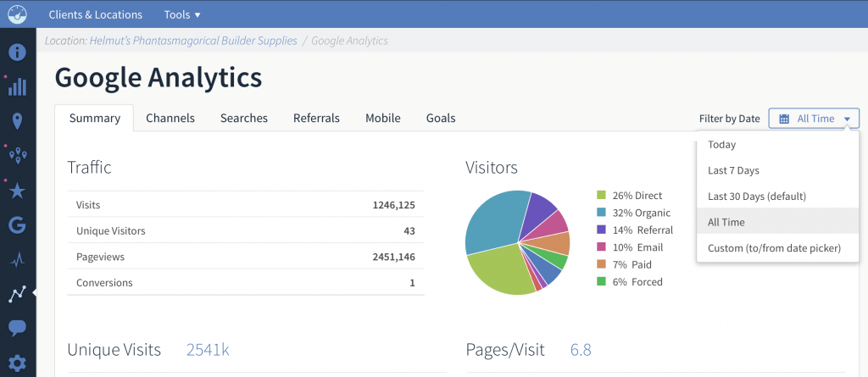
Task: Click the Pageviews value 2451,146
Action: (393, 257)
